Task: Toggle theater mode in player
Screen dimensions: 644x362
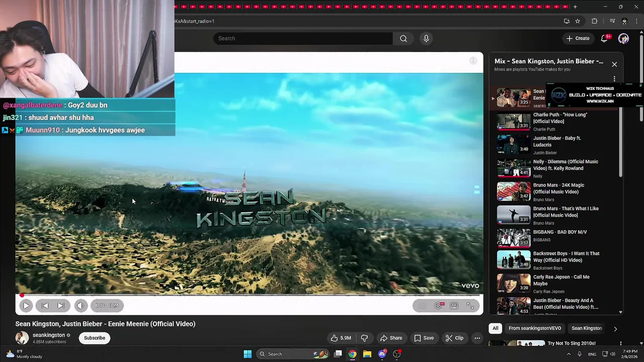Action: click(x=454, y=306)
